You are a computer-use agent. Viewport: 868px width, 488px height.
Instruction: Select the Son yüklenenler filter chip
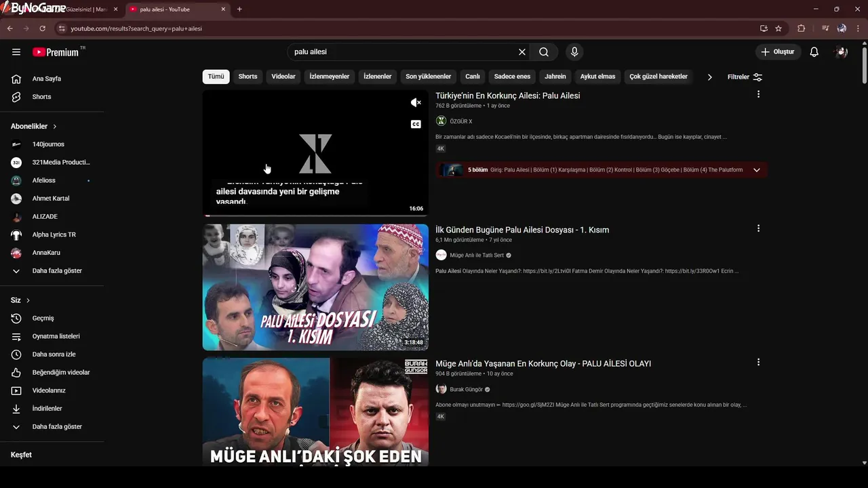pyautogui.click(x=428, y=77)
